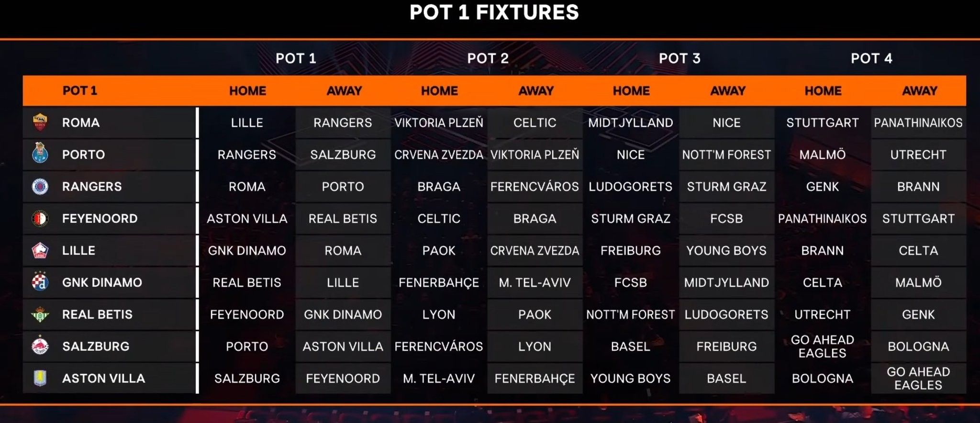The height and width of the screenshot is (423, 980).
Task: Click FENERBAHÇE in the GNK Dinamo row
Action: [439, 283]
